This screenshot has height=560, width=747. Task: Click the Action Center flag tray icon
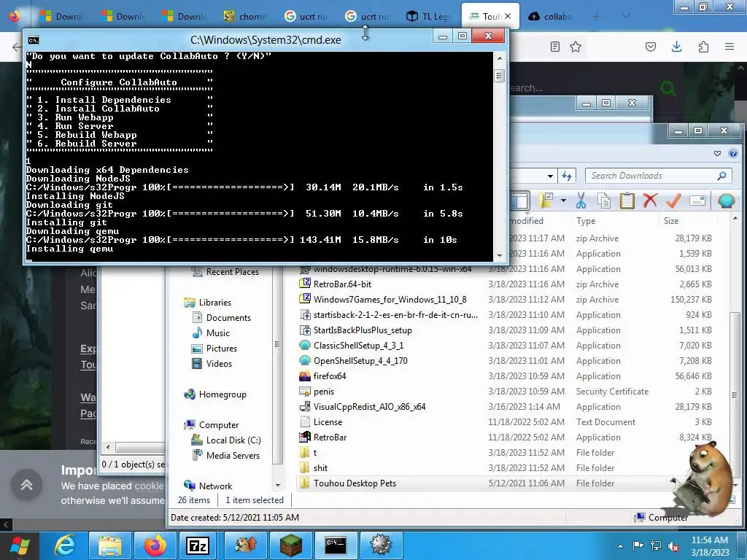pyautogui.click(x=638, y=546)
